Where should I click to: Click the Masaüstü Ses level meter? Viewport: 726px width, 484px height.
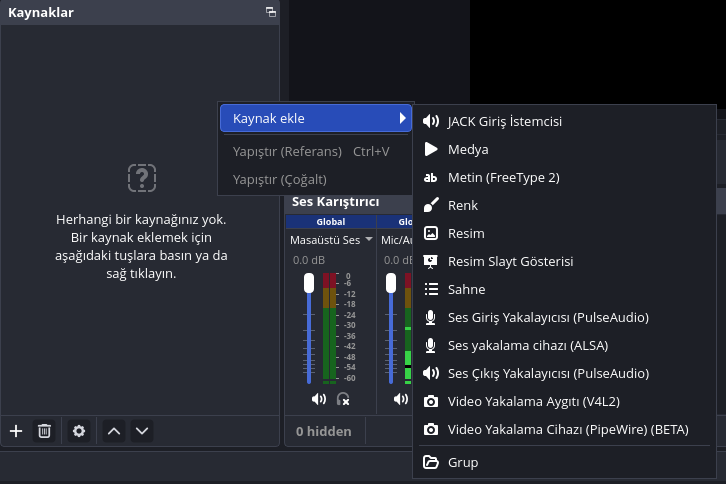point(329,328)
